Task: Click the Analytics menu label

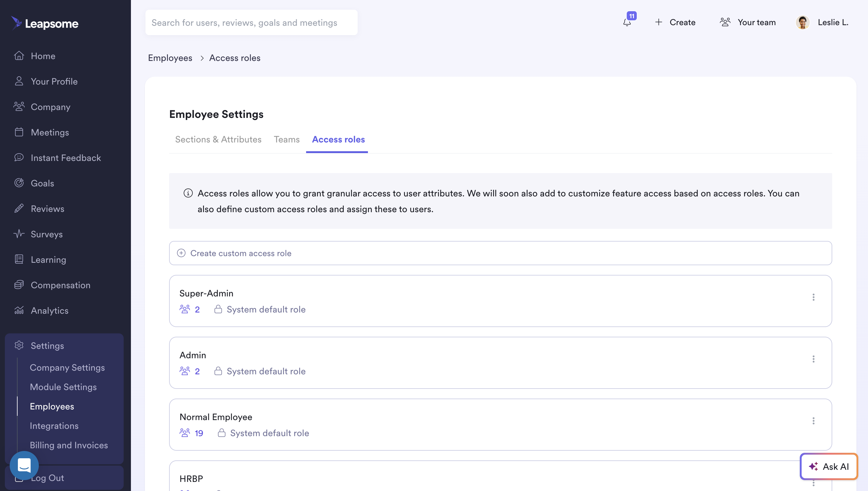Action: tap(50, 310)
